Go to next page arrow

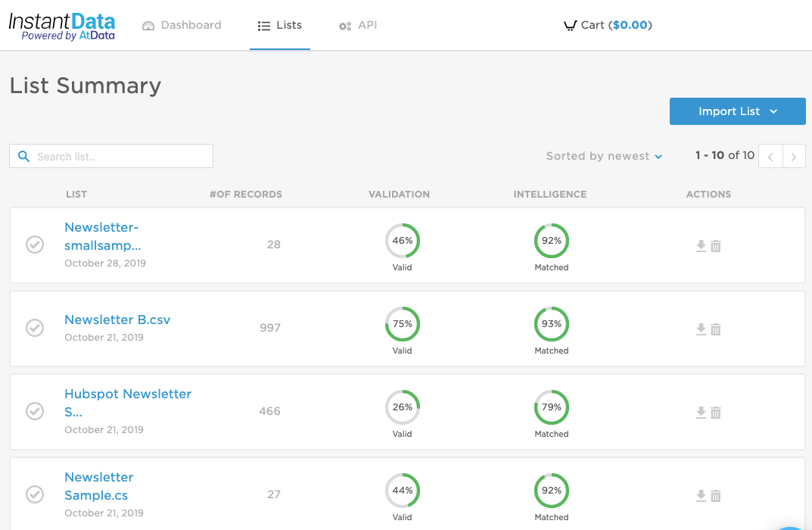[x=793, y=156]
